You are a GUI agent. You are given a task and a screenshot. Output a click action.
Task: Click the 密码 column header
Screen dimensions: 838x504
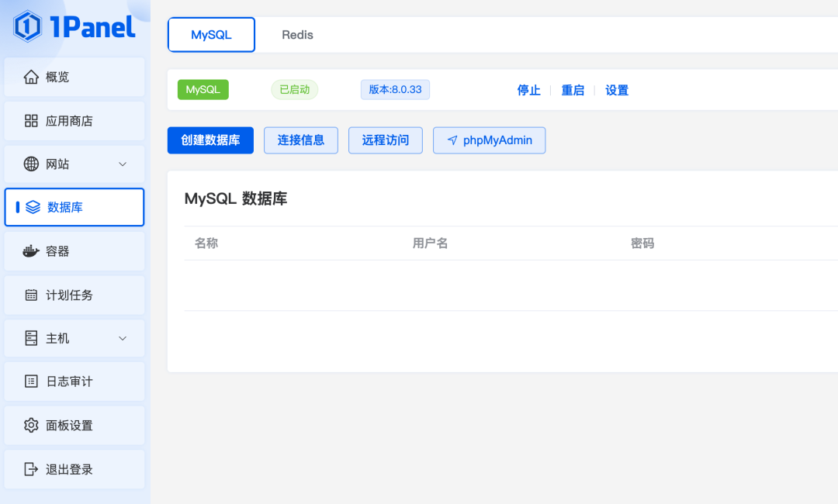pyautogui.click(x=642, y=243)
